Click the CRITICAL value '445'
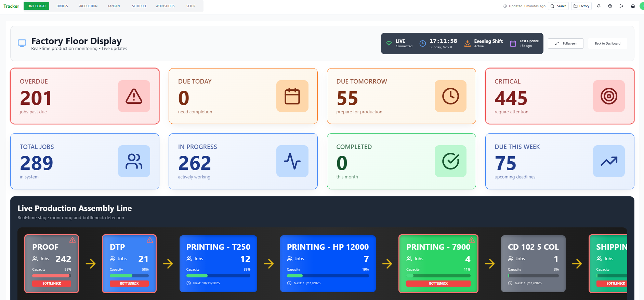Screen dimensions: 644x300 tap(511, 98)
